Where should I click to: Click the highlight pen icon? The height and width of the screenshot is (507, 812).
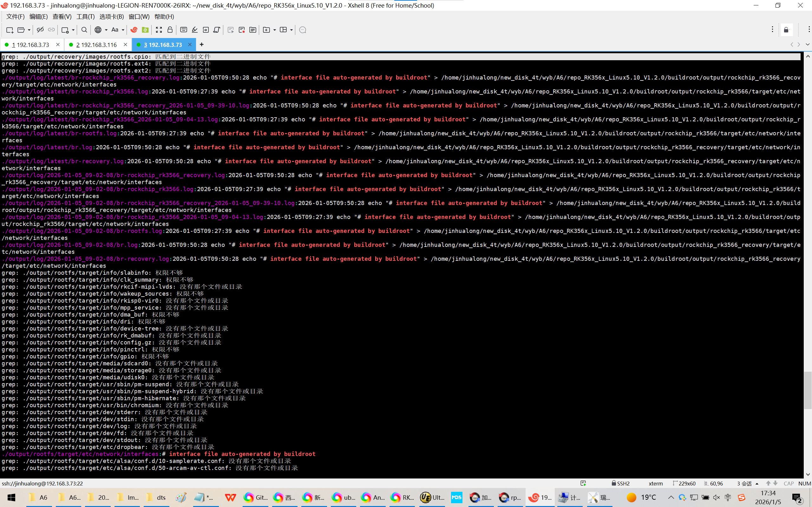195,30
